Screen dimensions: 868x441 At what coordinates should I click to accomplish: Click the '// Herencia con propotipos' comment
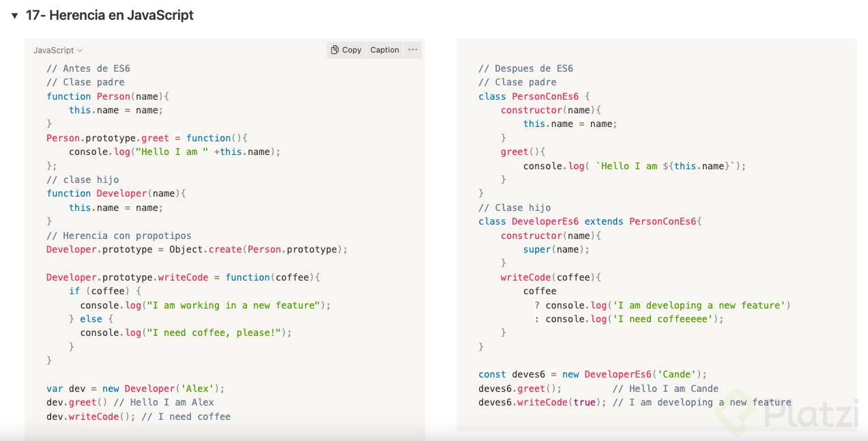(119, 236)
